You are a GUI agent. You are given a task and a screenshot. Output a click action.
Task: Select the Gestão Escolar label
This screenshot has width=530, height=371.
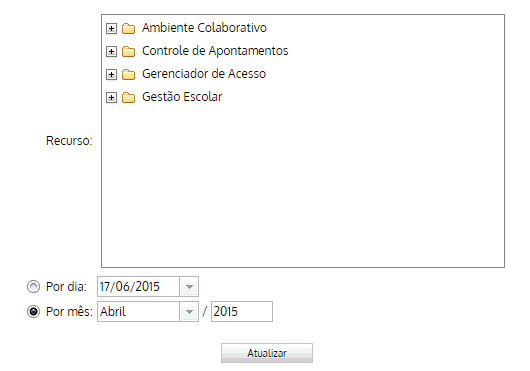182,97
